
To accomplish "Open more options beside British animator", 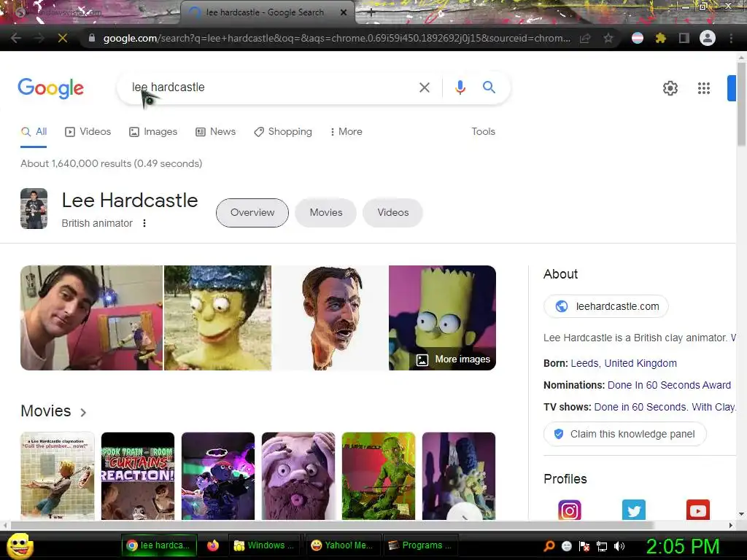I will click(x=144, y=223).
